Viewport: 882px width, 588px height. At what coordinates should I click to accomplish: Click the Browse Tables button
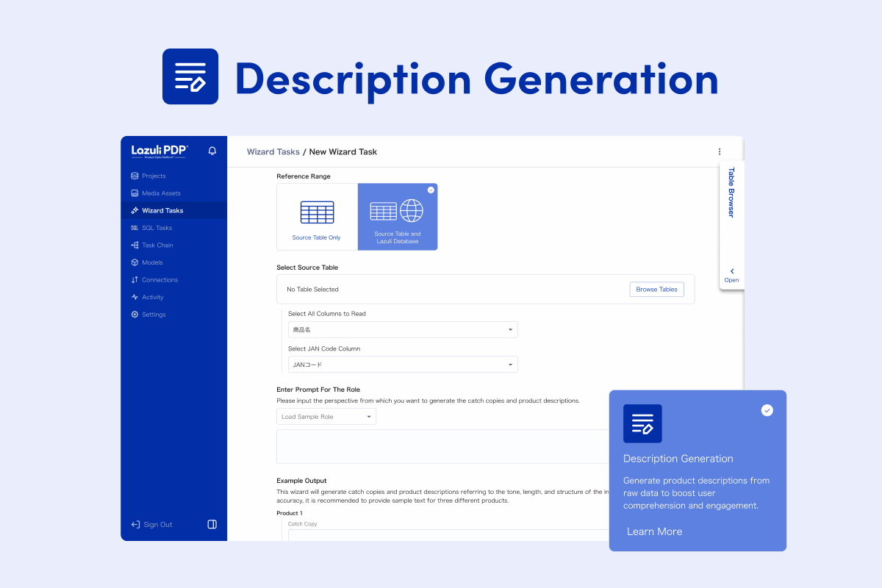click(x=656, y=290)
